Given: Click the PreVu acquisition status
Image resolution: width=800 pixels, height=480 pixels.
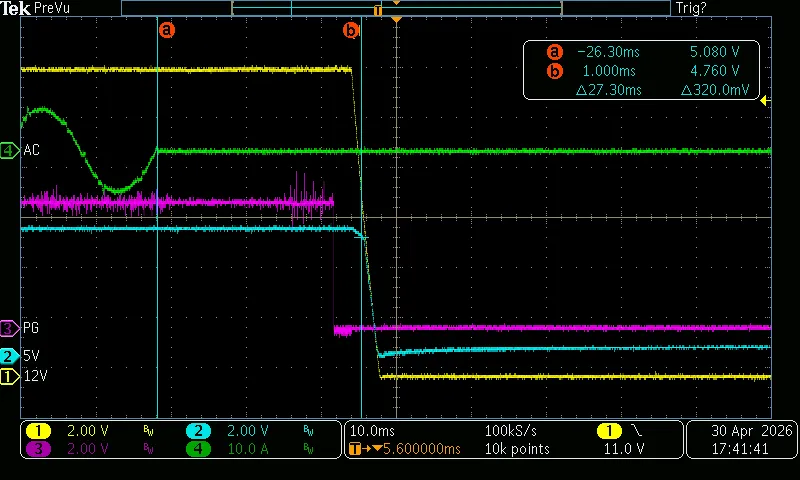Looking at the screenshot, I should point(52,8).
